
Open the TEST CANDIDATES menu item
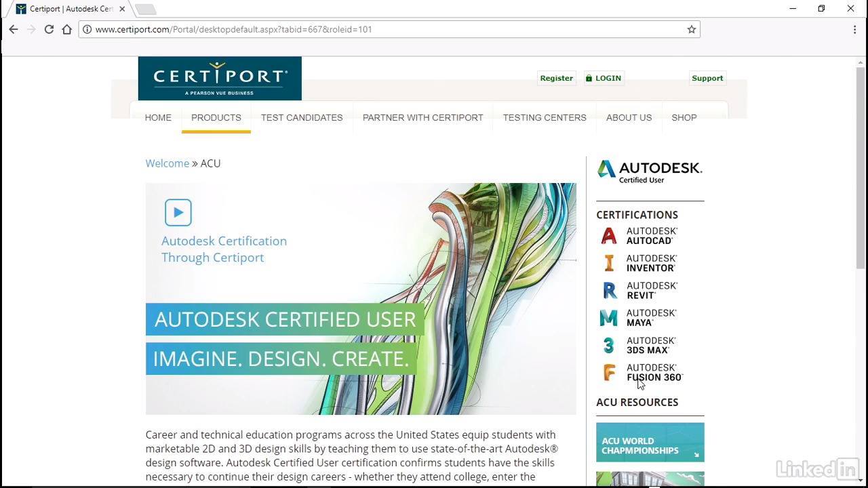pos(302,117)
